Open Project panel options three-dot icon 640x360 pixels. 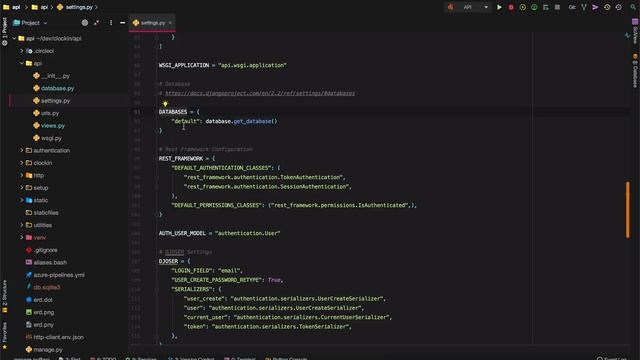coord(111,23)
